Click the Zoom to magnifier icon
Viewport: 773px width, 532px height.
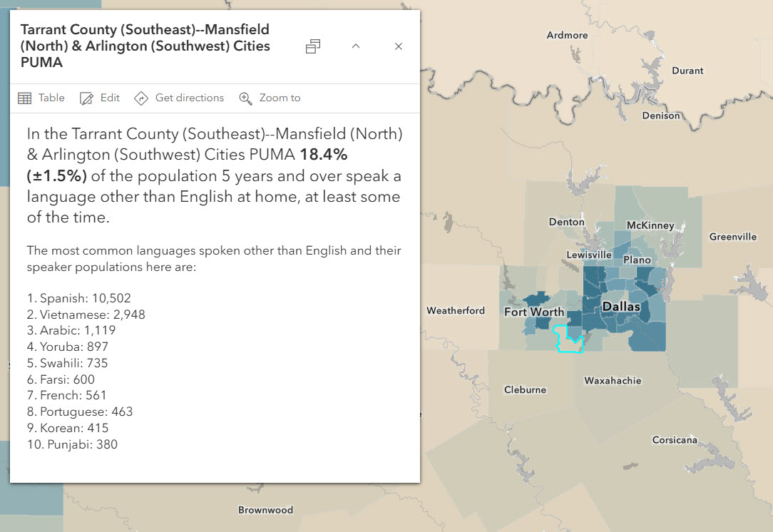pos(245,98)
